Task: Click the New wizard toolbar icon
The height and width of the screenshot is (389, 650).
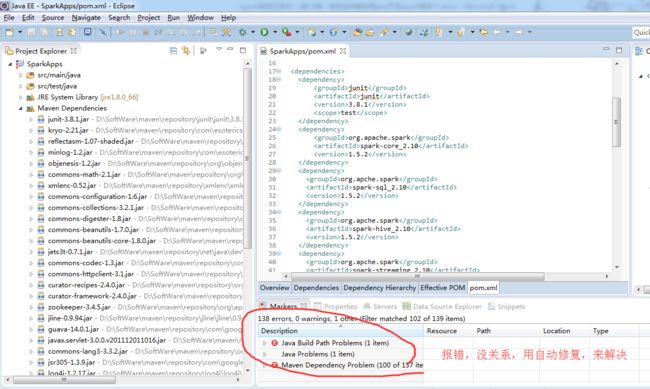Action: pos(10,32)
